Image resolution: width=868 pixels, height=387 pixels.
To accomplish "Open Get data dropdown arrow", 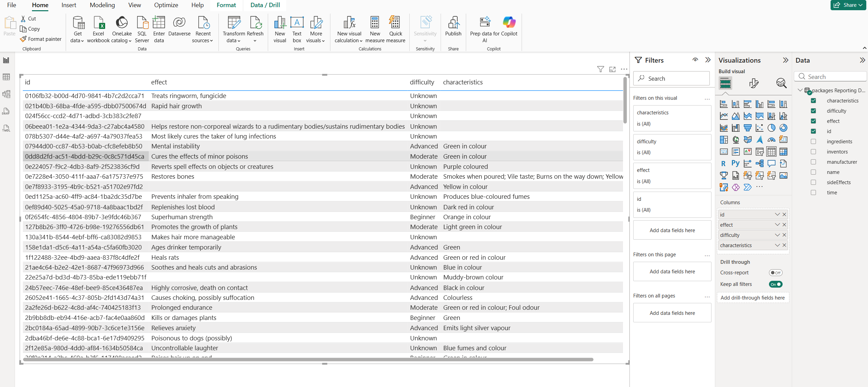I will coord(82,41).
